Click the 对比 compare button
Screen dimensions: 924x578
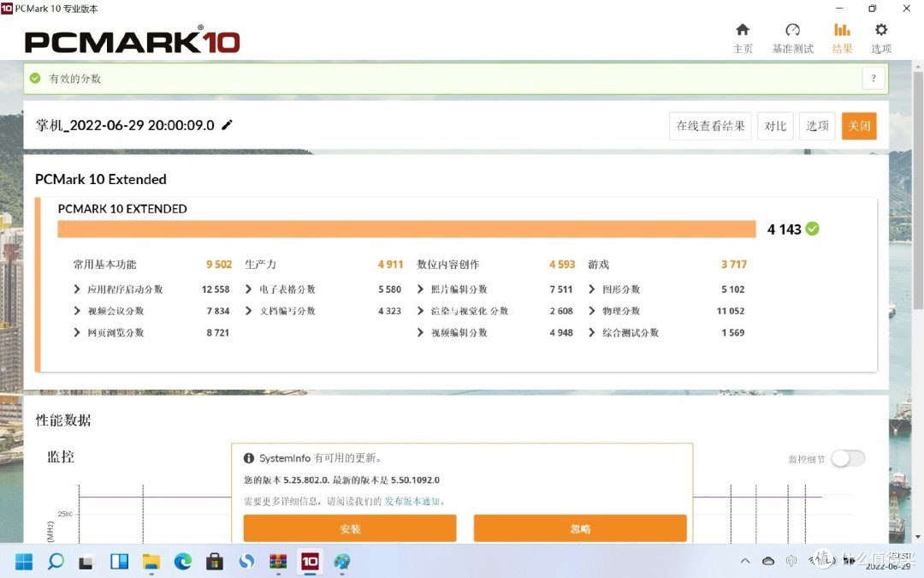pyautogui.click(x=775, y=126)
